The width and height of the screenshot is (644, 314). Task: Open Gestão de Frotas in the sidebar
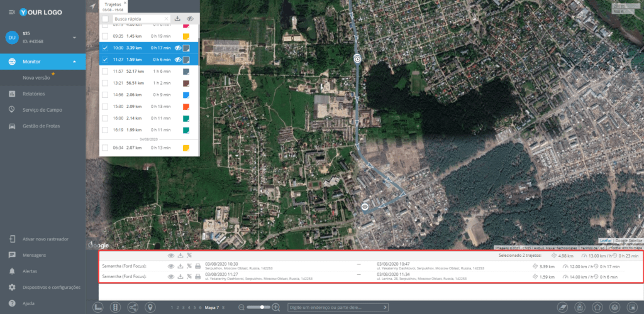pos(41,126)
